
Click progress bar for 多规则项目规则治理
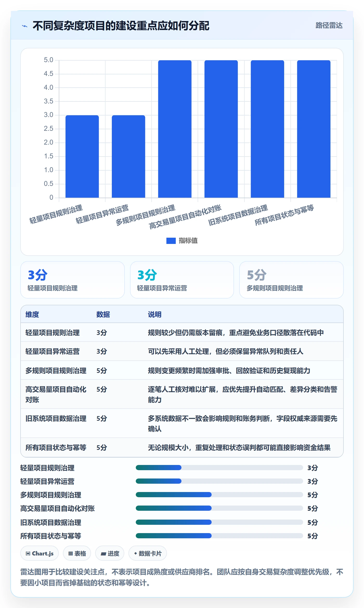click(219, 495)
